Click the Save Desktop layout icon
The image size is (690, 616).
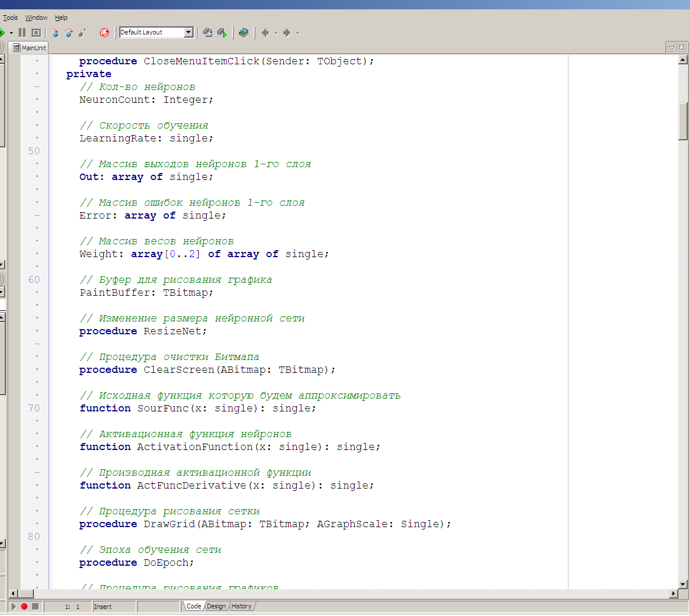208,33
